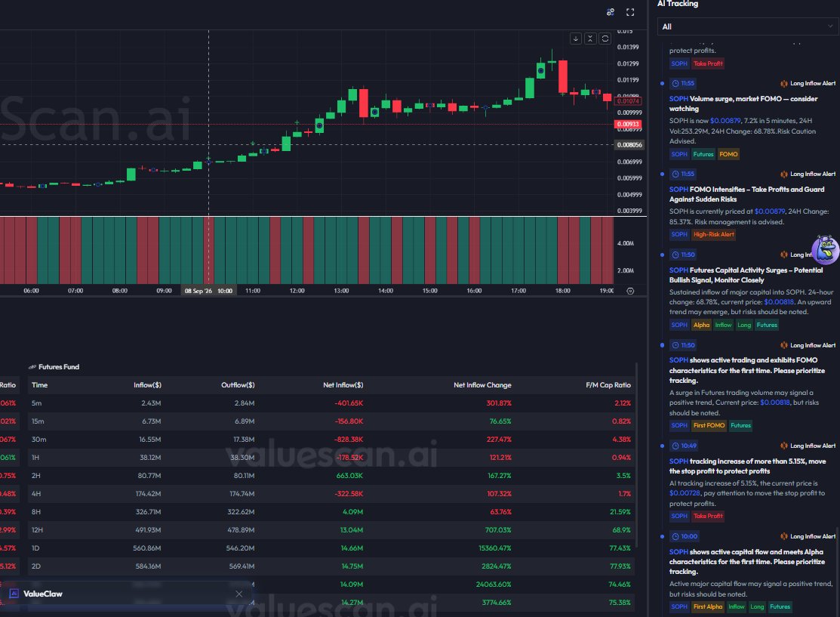The height and width of the screenshot is (617, 840).
Task: Open the floating mascot avatar
Action: coord(826,250)
